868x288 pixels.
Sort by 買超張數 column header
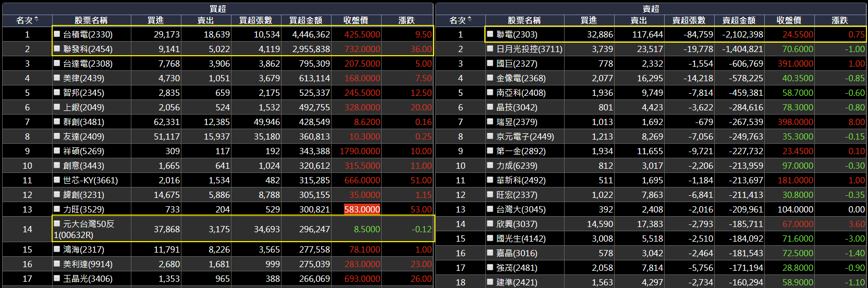(256, 20)
